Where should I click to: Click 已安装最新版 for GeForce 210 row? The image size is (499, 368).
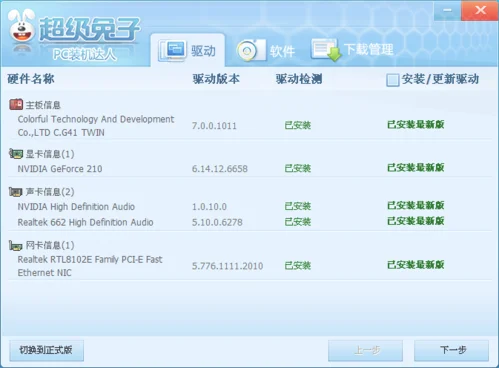(x=416, y=168)
